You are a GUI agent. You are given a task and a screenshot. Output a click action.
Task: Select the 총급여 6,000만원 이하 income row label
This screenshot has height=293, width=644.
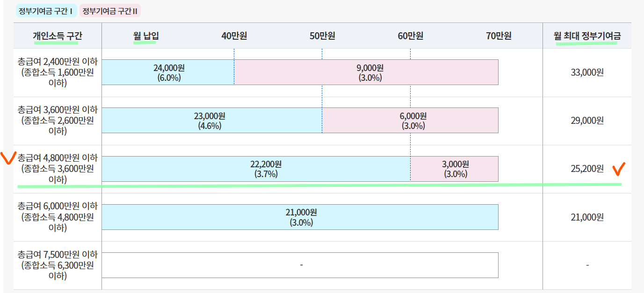point(58,217)
